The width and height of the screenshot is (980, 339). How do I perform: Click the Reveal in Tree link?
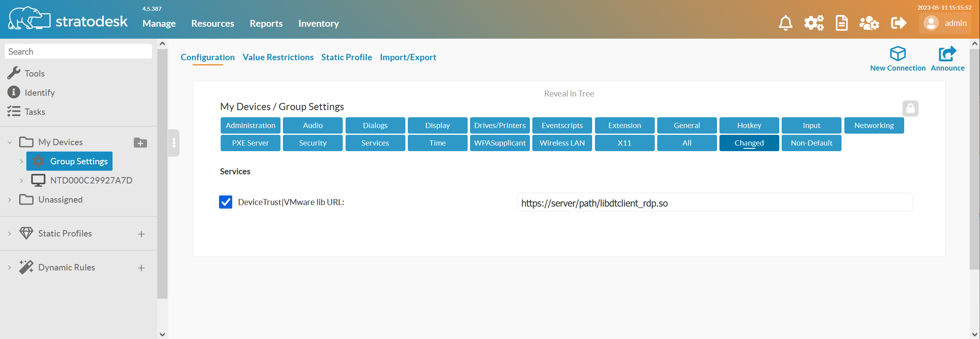point(569,94)
